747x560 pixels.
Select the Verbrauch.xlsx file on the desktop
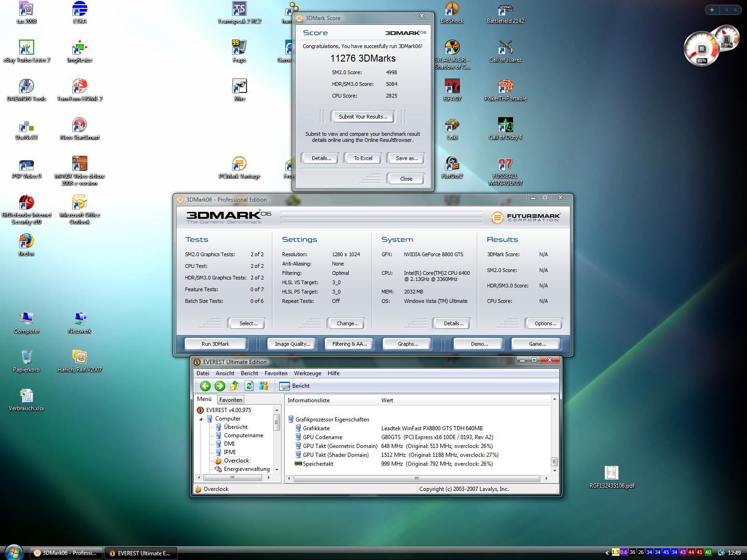(27, 400)
